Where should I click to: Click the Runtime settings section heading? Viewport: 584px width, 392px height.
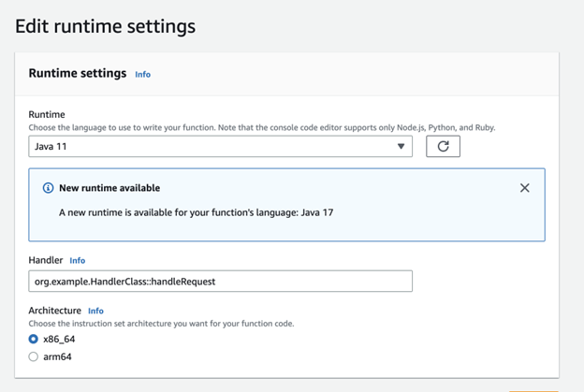coord(78,73)
